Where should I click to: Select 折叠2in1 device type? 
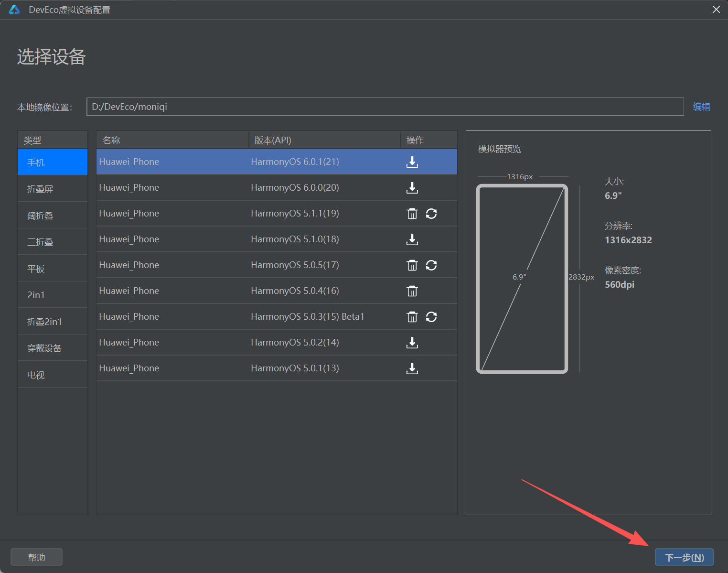click(x=53, y=322)
